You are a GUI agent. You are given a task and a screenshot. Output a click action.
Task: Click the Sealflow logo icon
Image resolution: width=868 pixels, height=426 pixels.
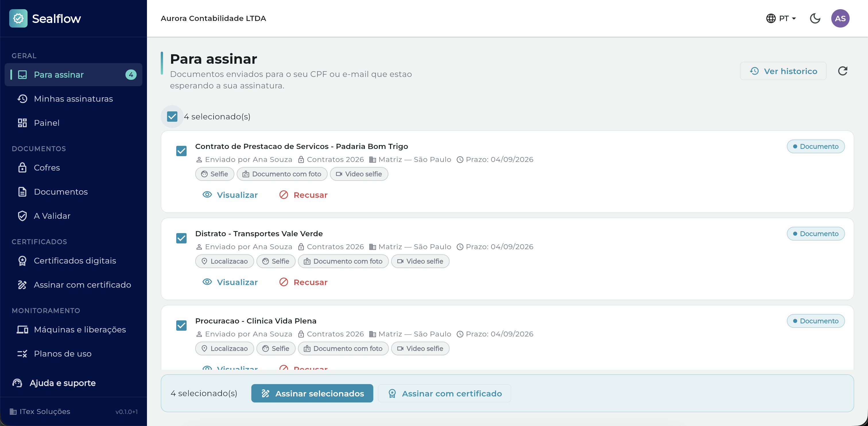[x=18, y=18]
